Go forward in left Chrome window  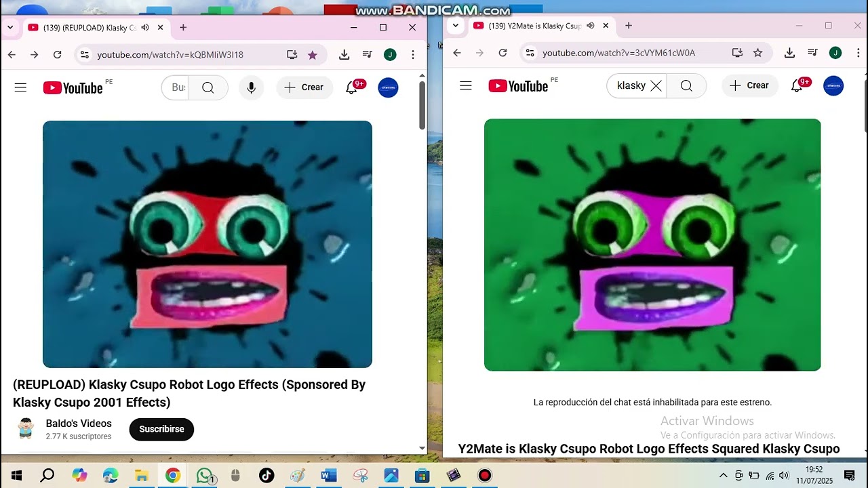[34, 55]
